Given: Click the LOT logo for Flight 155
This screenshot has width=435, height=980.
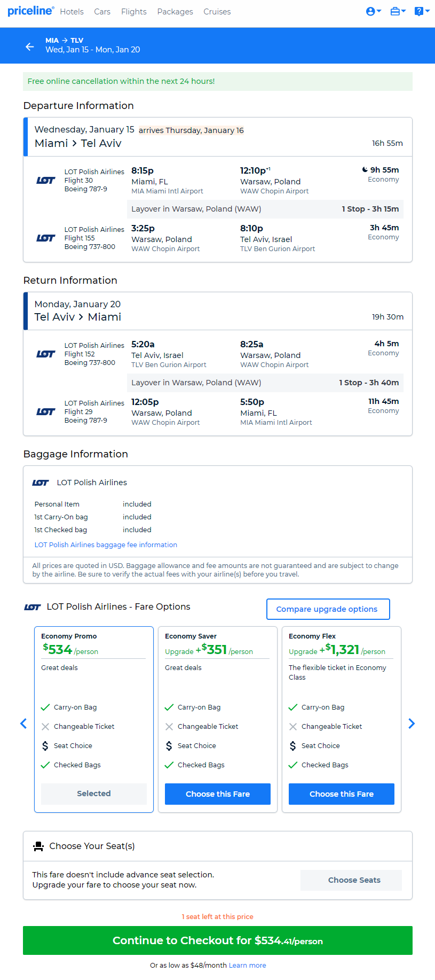Looking at the screenshot, I should pyautogui.click(x=46, y=238).
